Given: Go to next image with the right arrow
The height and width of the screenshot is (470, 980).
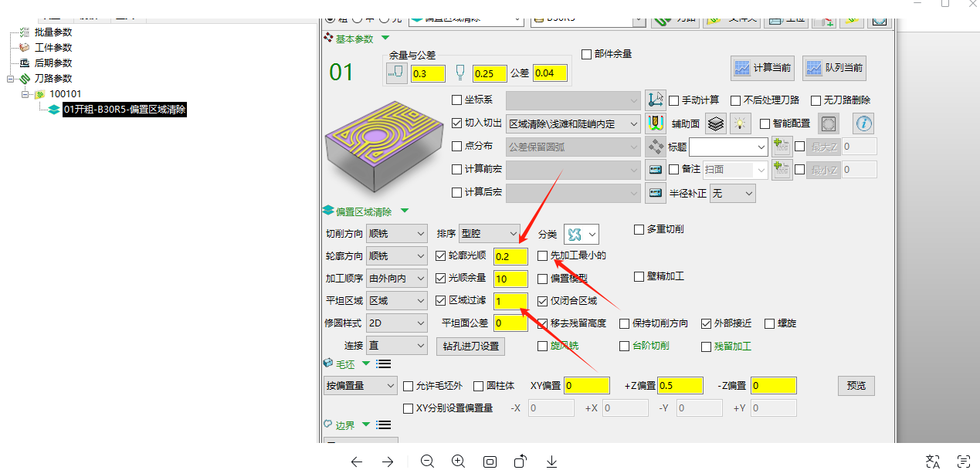Looking at the screenshot, I should (388, 462).
